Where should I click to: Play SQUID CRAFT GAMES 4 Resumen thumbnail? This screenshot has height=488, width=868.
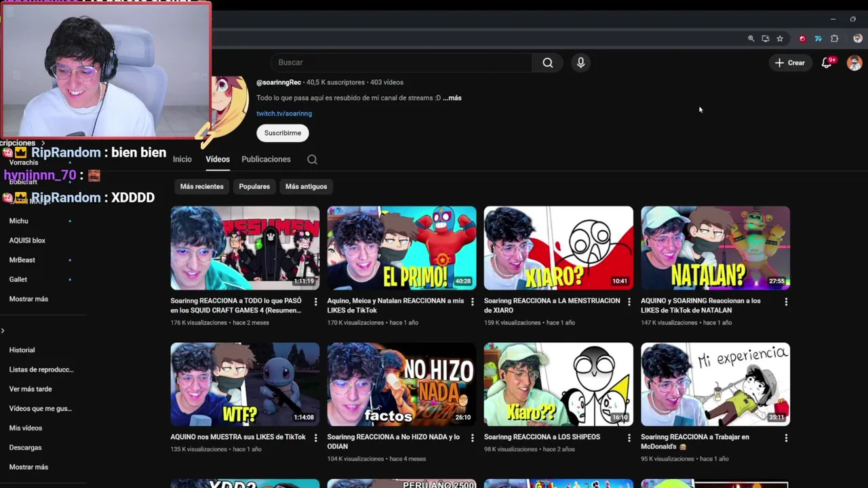click(245, 248)
